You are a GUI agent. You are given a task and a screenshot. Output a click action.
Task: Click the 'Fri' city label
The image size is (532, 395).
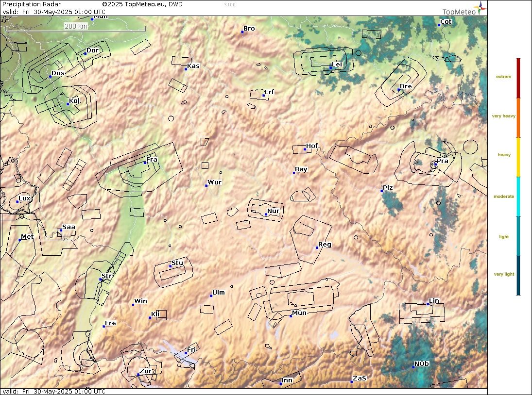click(x=191, y=349)
